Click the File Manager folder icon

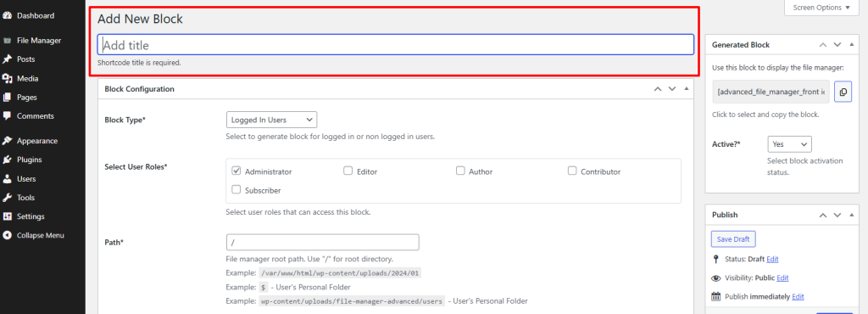pos(7,41)
